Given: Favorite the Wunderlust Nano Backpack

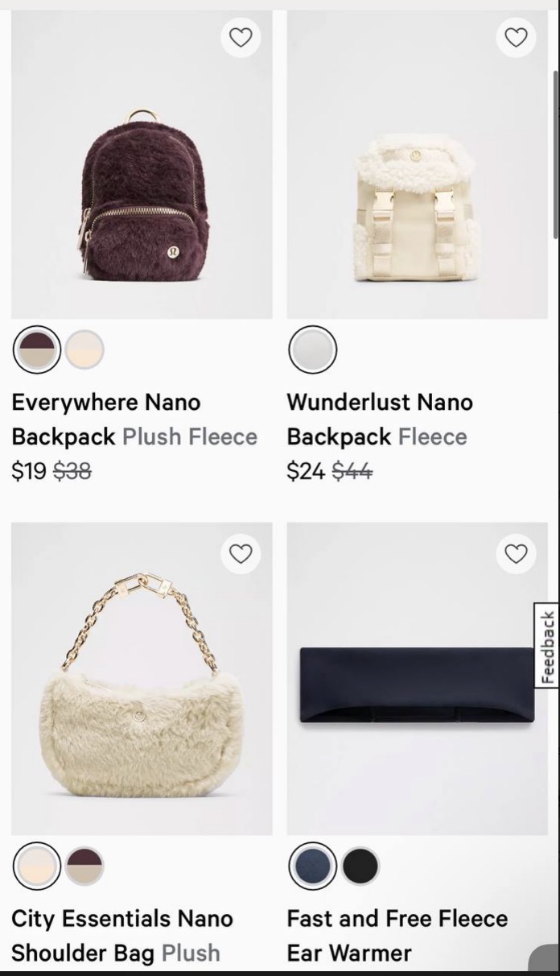Looking at the screenshot, I should (516, 37).
